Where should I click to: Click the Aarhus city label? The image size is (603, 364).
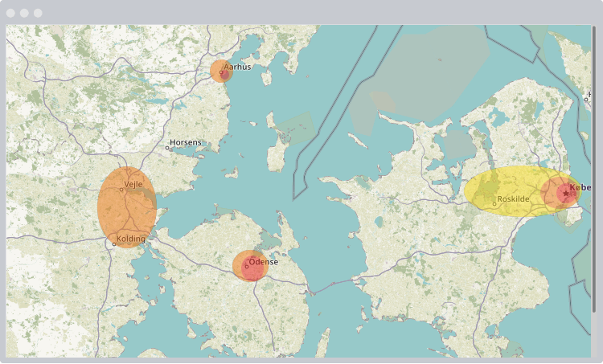237,67
